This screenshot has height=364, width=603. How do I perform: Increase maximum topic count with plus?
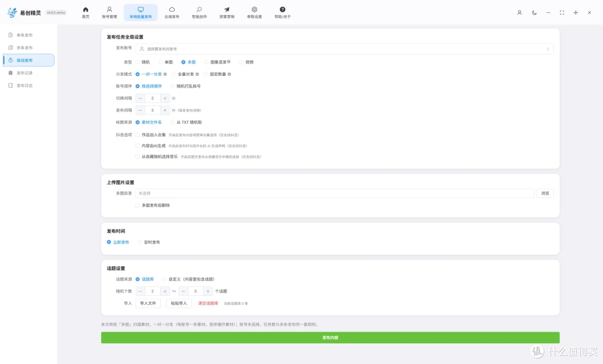tap(208, 291)
